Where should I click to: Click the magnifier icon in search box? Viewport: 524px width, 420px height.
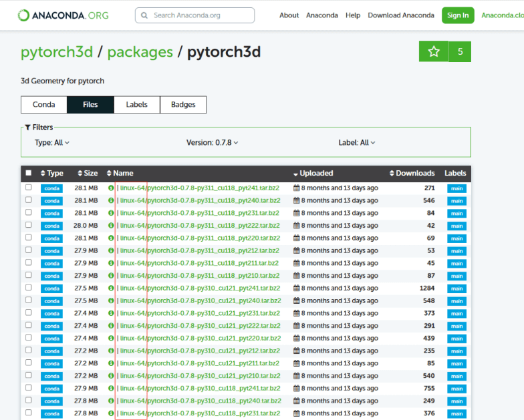144,15
